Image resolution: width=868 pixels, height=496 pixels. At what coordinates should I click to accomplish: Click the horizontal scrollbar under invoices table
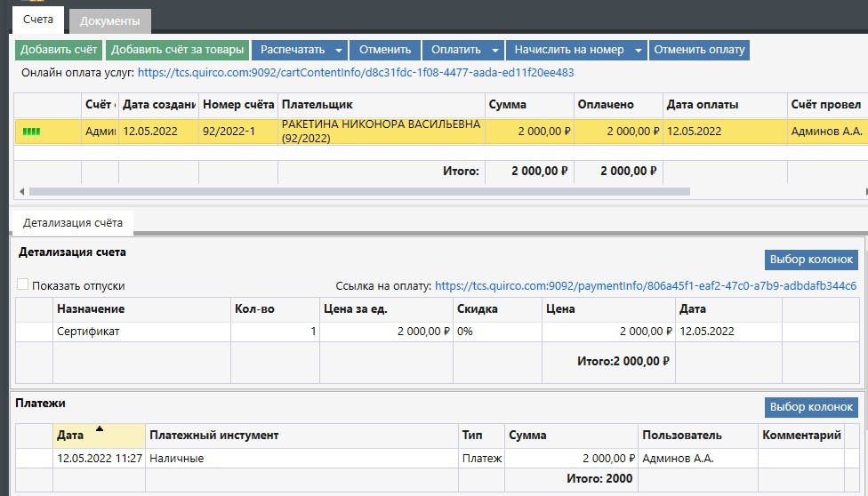coord(356,191)
